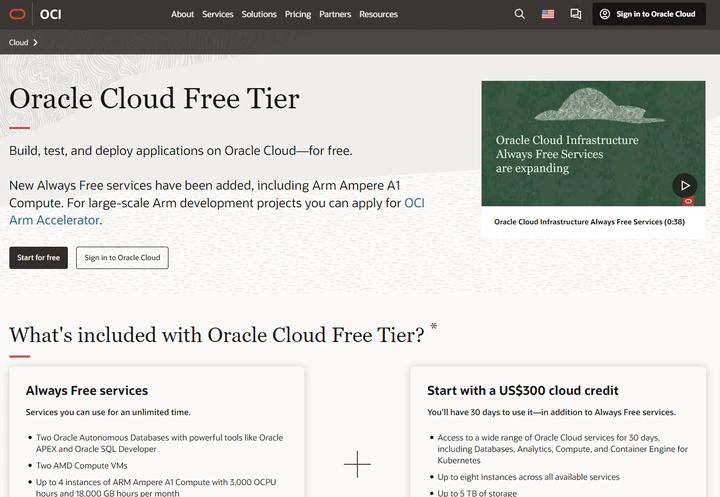720x497 pixels.
Task: Open the Solutions menu
Action: (x=259, y=14)
